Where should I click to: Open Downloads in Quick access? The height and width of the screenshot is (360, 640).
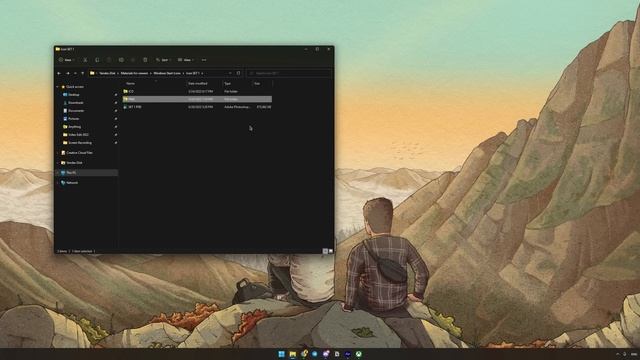[x=76, y=103]
